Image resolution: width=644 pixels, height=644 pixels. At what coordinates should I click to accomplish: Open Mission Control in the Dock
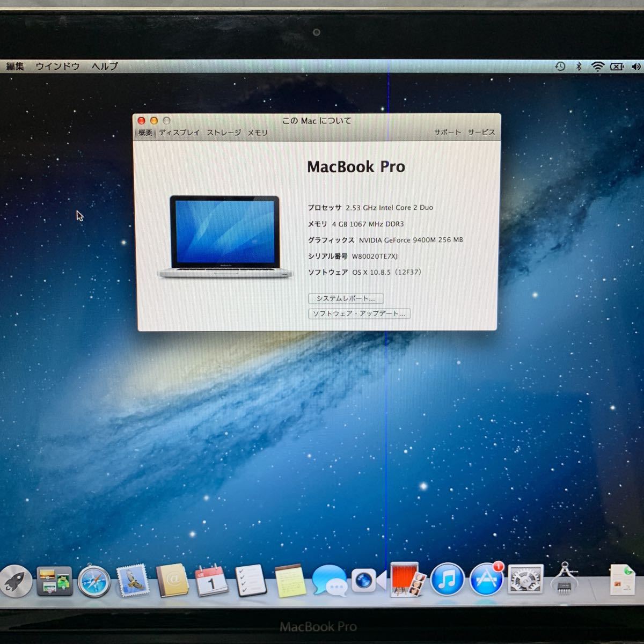coord(54,581)
